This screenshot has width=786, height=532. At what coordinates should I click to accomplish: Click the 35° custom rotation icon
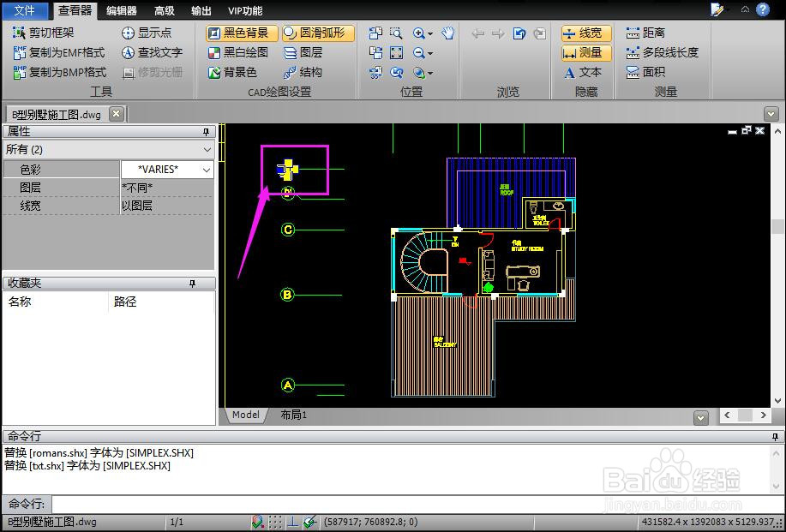[375, 73]
